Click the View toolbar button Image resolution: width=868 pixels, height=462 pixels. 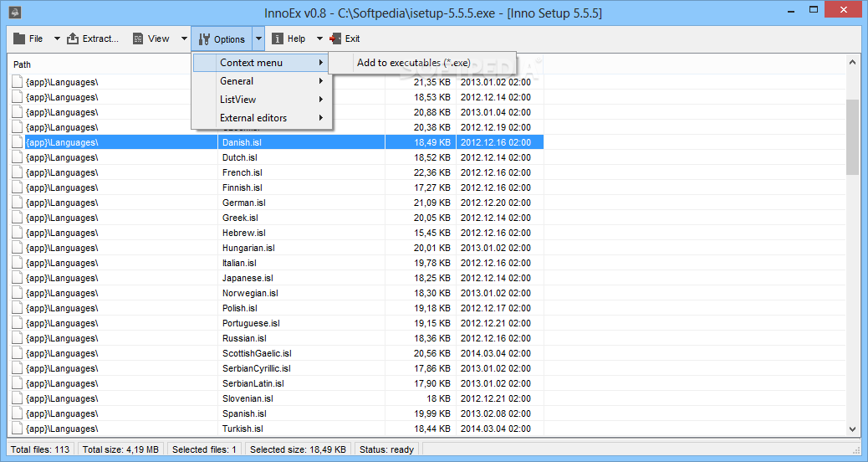152,38
